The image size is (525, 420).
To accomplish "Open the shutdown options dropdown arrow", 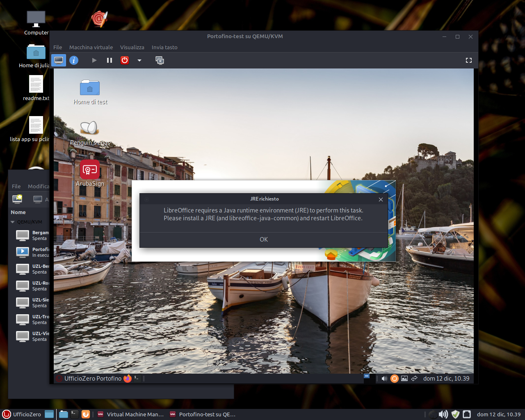I will pos(139,60).
